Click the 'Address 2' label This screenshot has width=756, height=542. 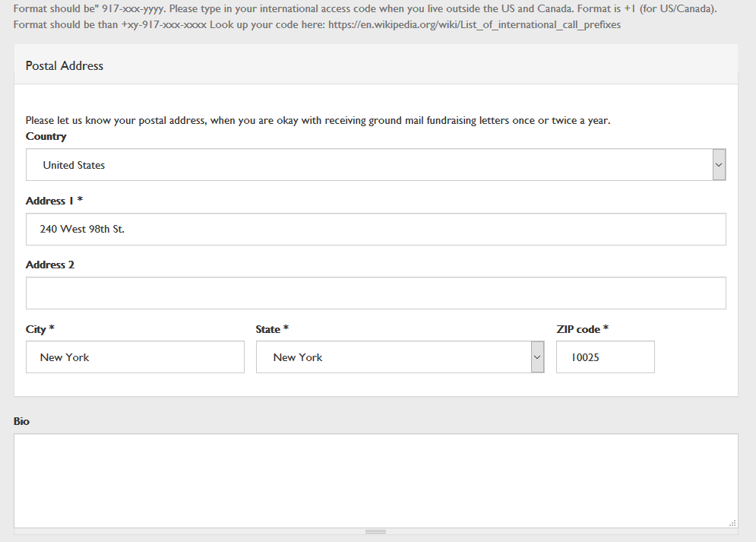(x=50, y=265)
